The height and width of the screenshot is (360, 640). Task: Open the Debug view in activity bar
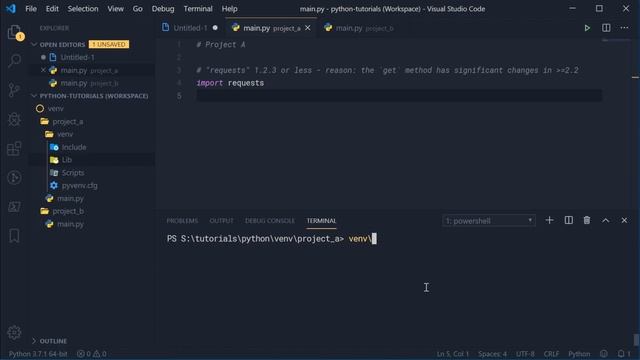tap(14, 119)
